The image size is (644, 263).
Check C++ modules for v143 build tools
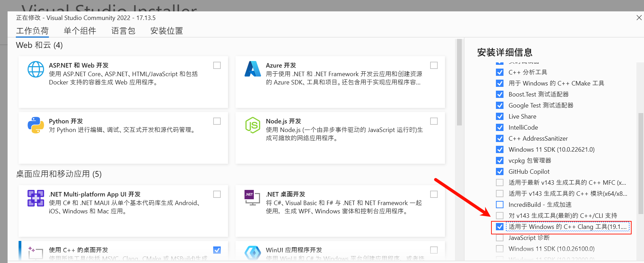coord(500,194)
